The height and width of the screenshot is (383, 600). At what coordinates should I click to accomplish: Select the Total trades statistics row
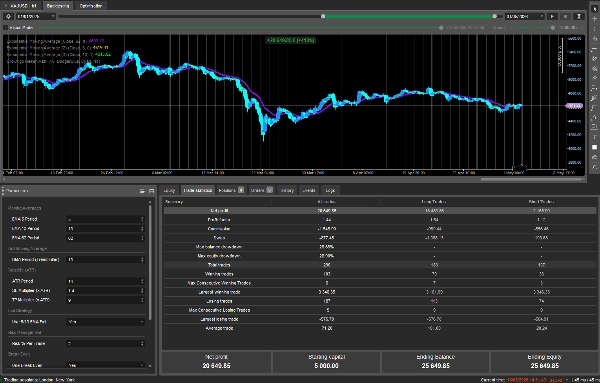pos(380,265)
